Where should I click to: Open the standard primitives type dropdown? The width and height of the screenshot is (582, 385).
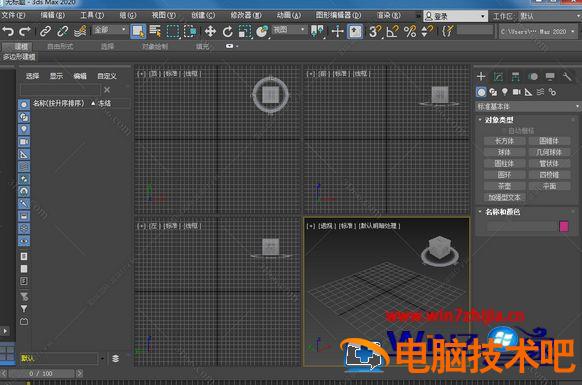[x=527, y=107]
